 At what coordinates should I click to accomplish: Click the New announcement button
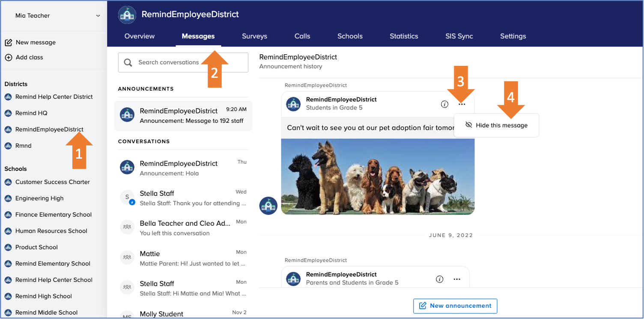pyautogui.click(x=455, y=306)
